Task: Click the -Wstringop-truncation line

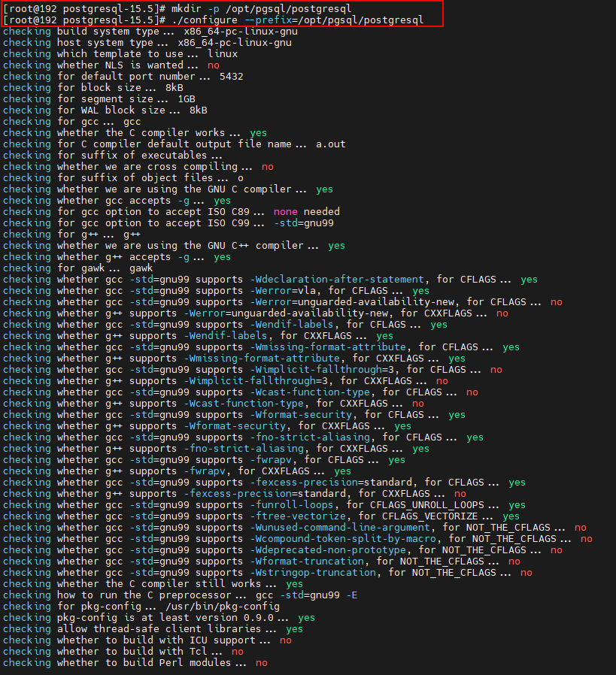Action: tap(268, 572)
